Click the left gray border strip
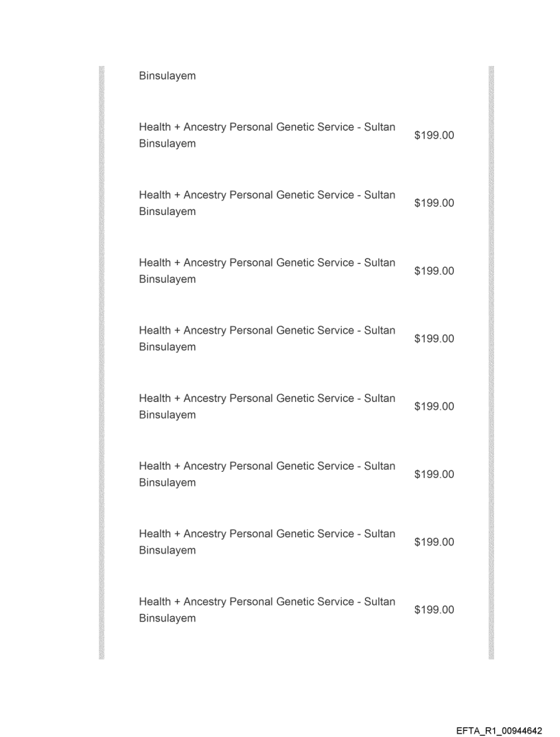This screenshot has width=560, height=737. pos(102,363)
